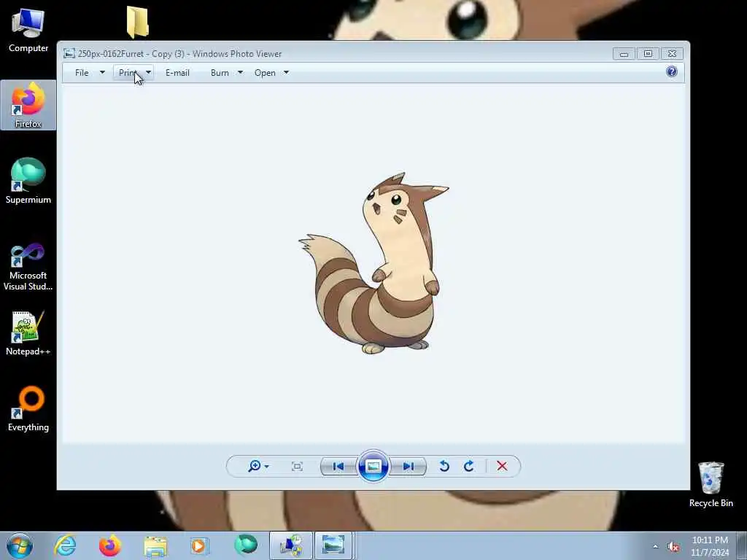Select the Firefox desktop shortcut
This screenshot has width=747, height=560.
point(28,105)
